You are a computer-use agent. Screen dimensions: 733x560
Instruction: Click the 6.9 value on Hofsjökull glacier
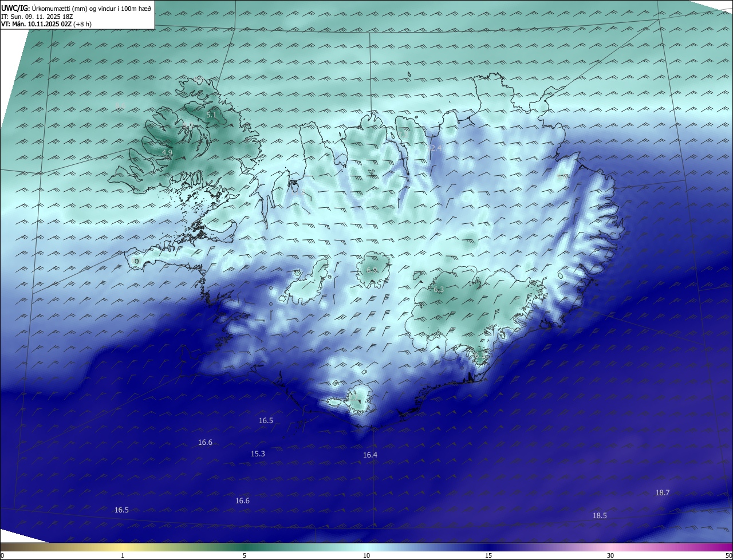point(372,270)
